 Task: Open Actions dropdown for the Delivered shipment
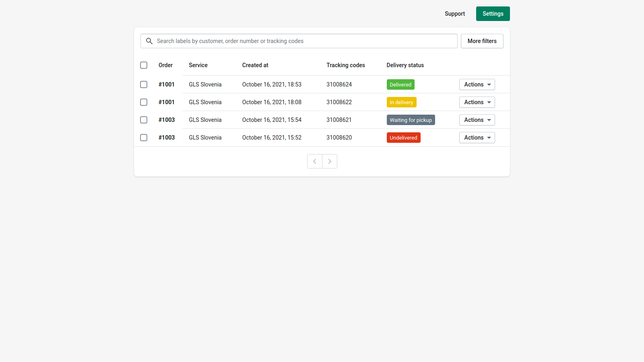477,84
